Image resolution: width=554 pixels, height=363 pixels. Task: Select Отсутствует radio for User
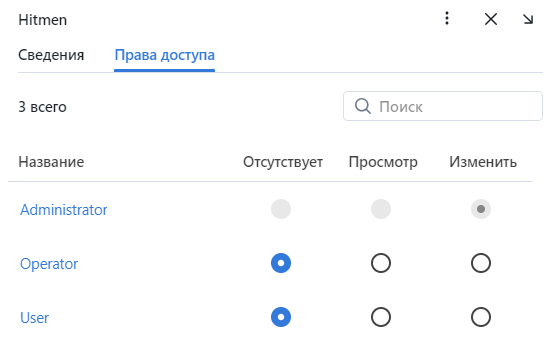pyautogui.click(x=281, y=317)
